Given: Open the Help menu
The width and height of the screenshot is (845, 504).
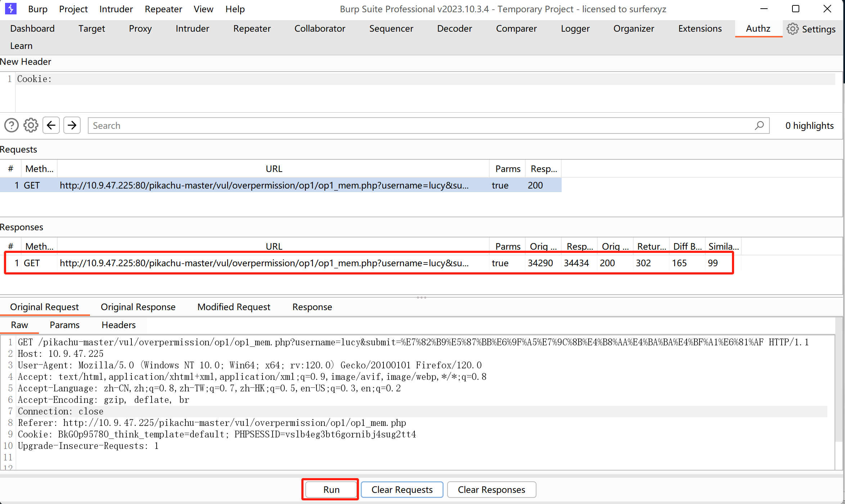Looking at the screenshot, I should click(x=235, y=9).
